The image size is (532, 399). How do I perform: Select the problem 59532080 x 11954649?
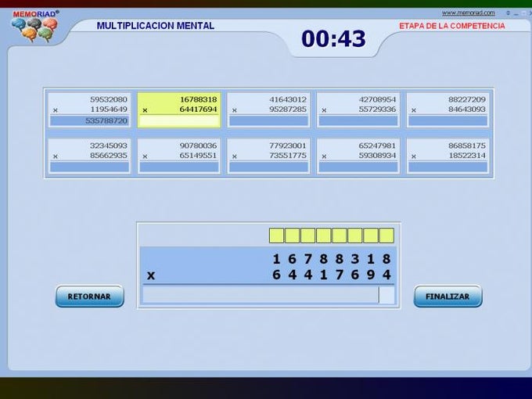pyautogui.click(x=89, y=110)
